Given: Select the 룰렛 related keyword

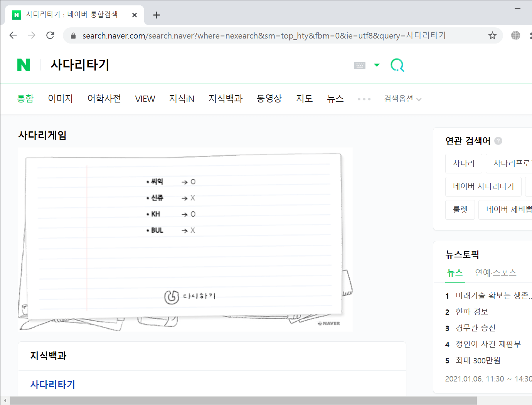Looking at the screenshot, I should pyautogui.click(x=460, y=210).
